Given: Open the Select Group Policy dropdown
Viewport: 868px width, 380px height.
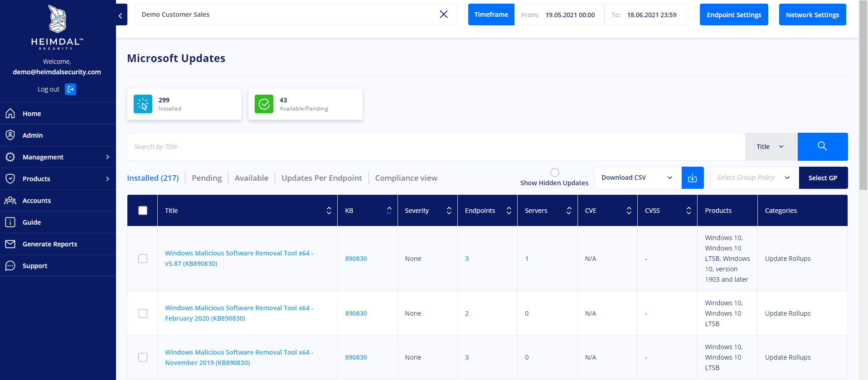Looking at the screenshot, I should coord(755,178).
